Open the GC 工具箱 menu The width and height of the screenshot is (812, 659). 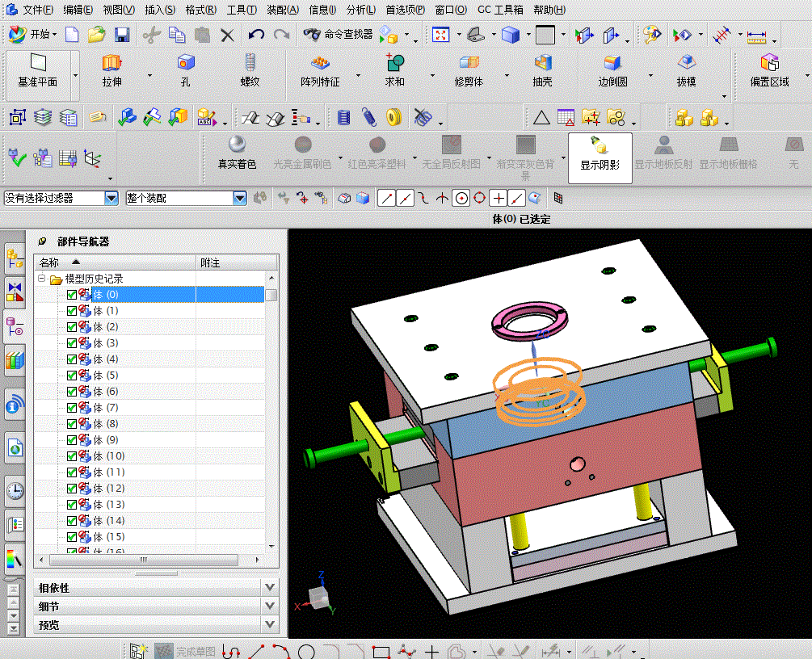click(500, 10)
